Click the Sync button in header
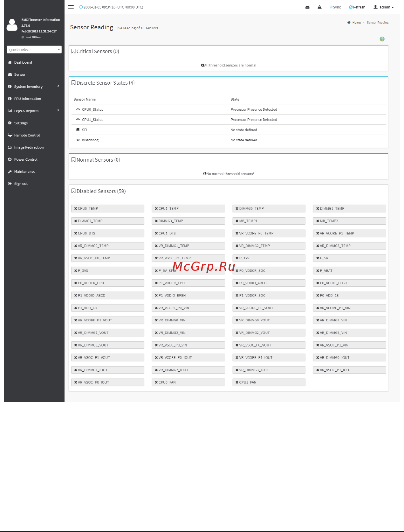Screen dimensions: 404x532 [x=335, y=7]
